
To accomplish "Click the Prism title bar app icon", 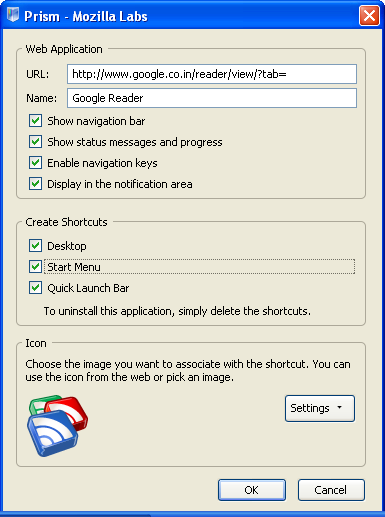I will pyautogui.click(x=13, y=15).
